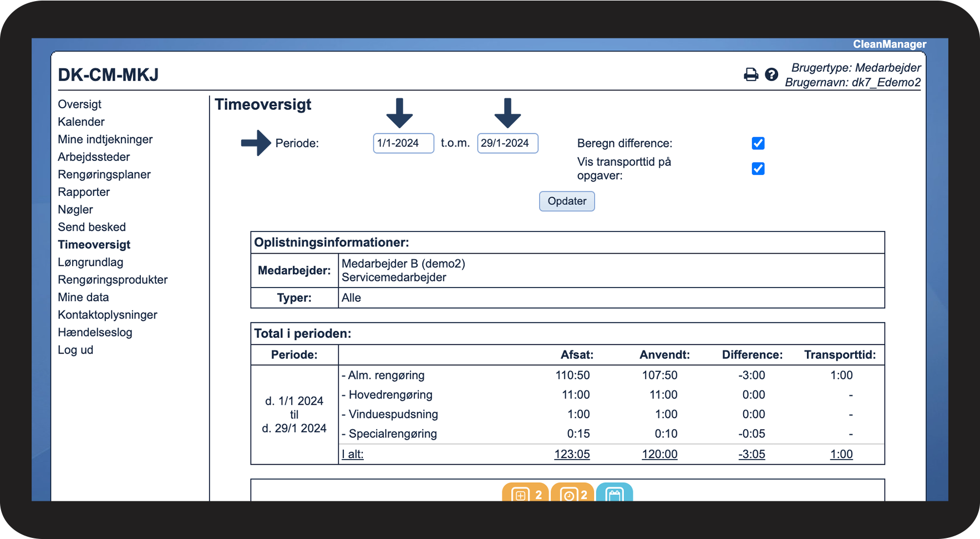Open help via question mark icon
The height and width of the screenshot is (539, 980).
tap(771, 74)
